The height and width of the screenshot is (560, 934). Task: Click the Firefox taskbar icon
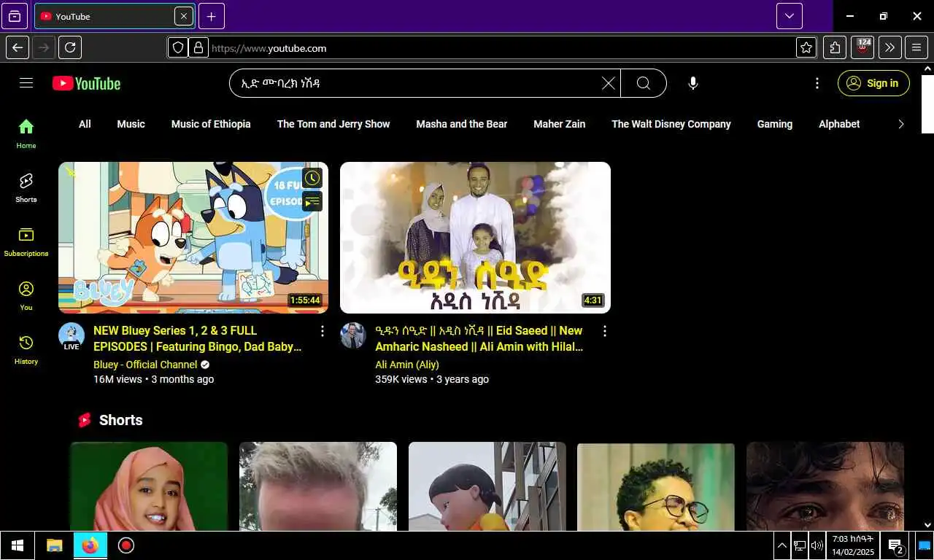pos(90,545)
